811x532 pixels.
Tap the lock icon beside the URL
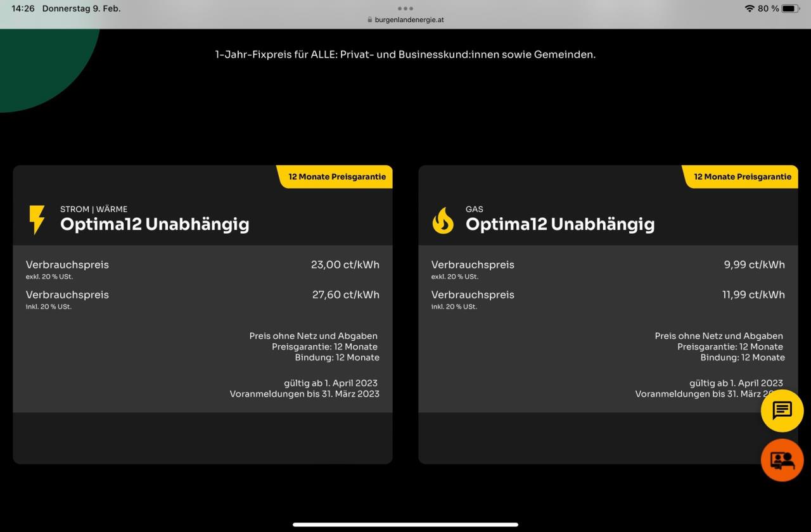[370, 20]
